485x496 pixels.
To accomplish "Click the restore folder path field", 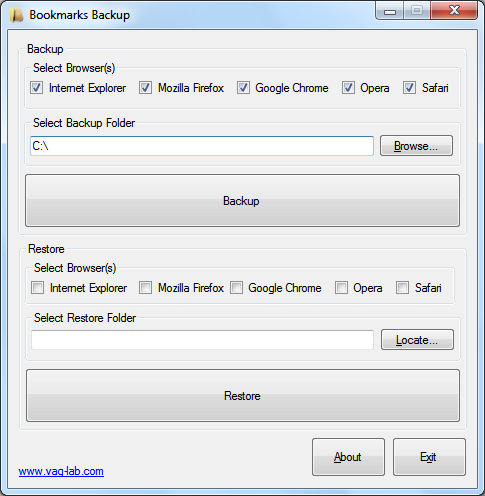I will (202, 340).
